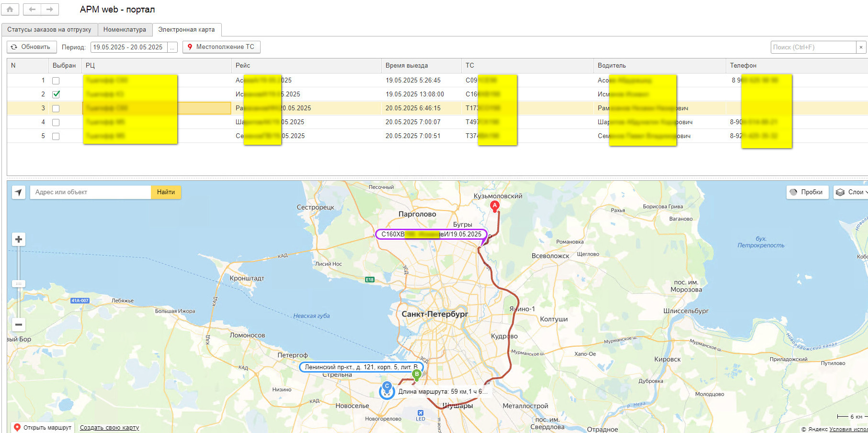
Task: Open the period picker ellipsis button
Action: [x=172, y=47]
